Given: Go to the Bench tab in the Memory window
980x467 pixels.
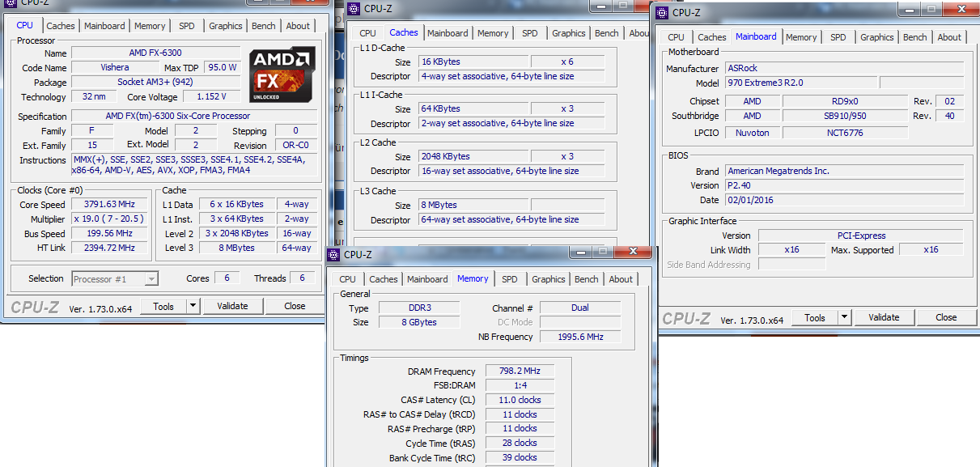Looking at the screenshot, I should 587,279.
